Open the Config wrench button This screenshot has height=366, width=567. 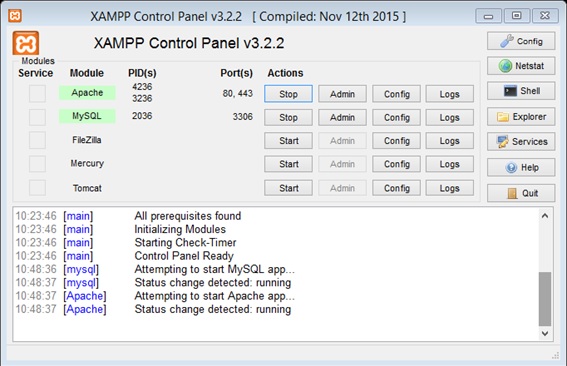521,41
